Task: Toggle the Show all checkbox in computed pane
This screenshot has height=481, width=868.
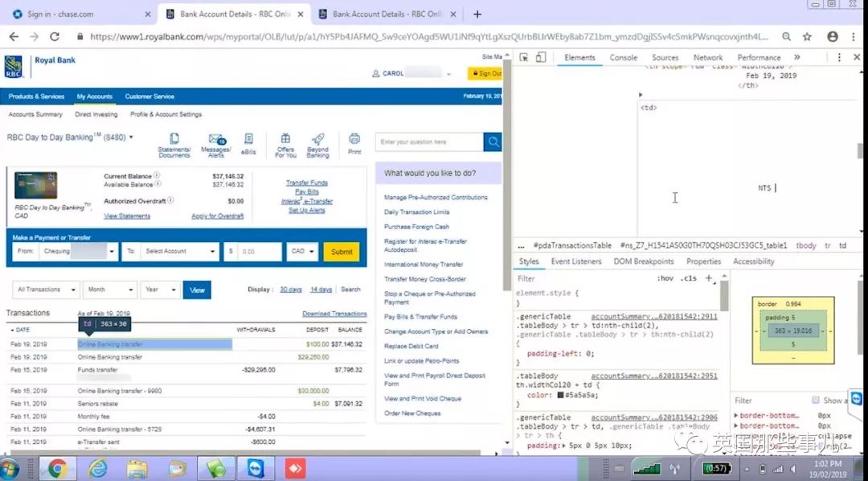Action: (x=816, y=400)
